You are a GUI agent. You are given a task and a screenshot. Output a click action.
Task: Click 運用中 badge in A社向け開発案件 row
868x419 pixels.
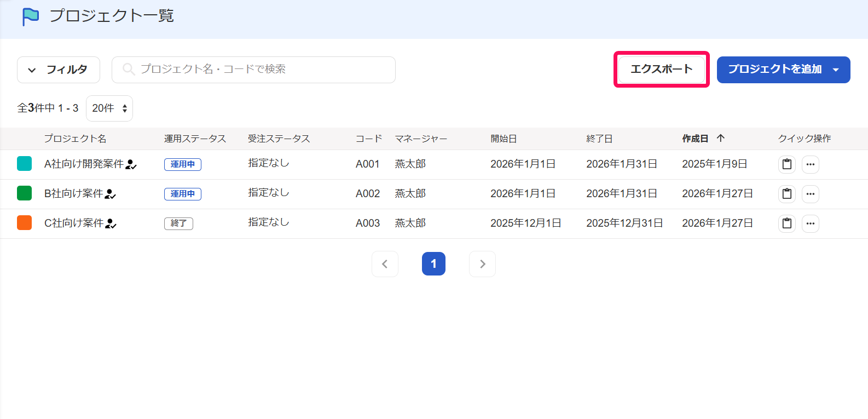coord(183,164)
